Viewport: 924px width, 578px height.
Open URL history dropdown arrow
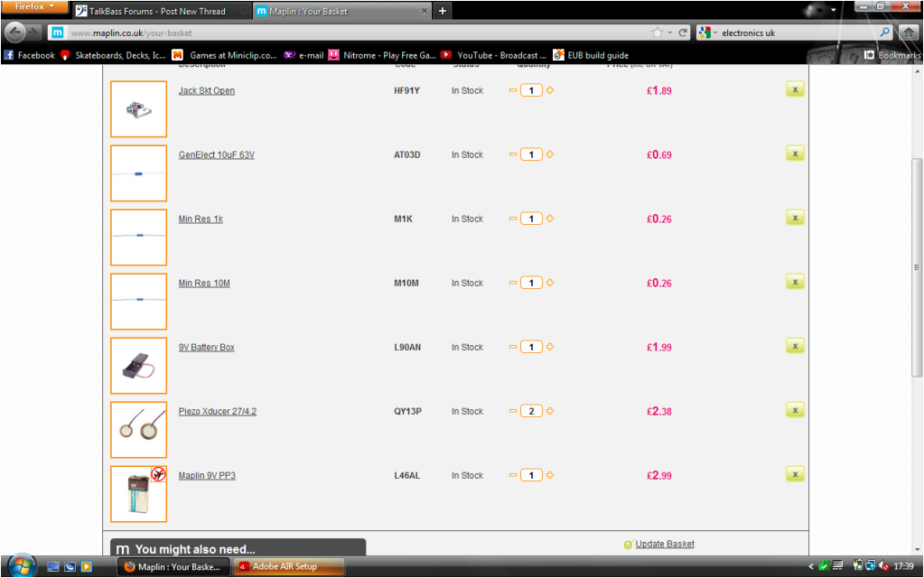[670, 33]
